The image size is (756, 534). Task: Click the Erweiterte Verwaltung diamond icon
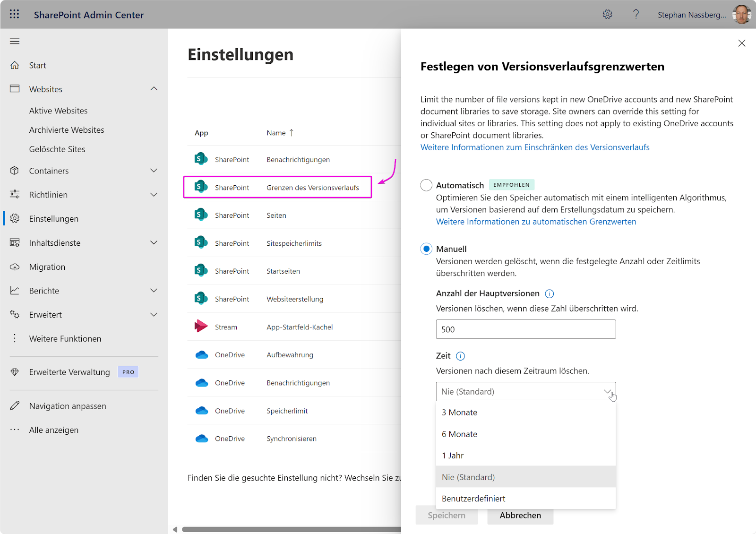coord(15,372)
